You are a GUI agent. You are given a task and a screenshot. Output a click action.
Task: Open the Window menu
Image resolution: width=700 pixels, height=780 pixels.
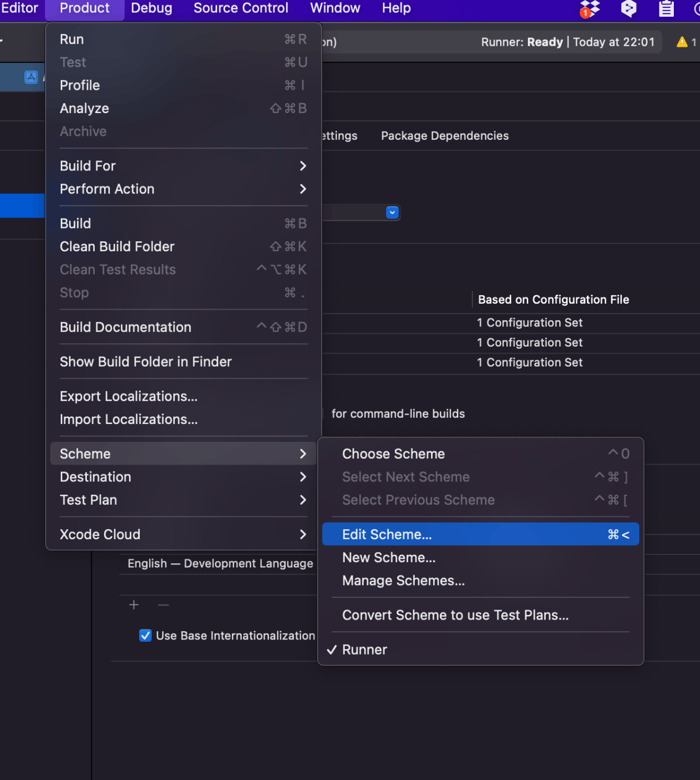coord(335,8)
